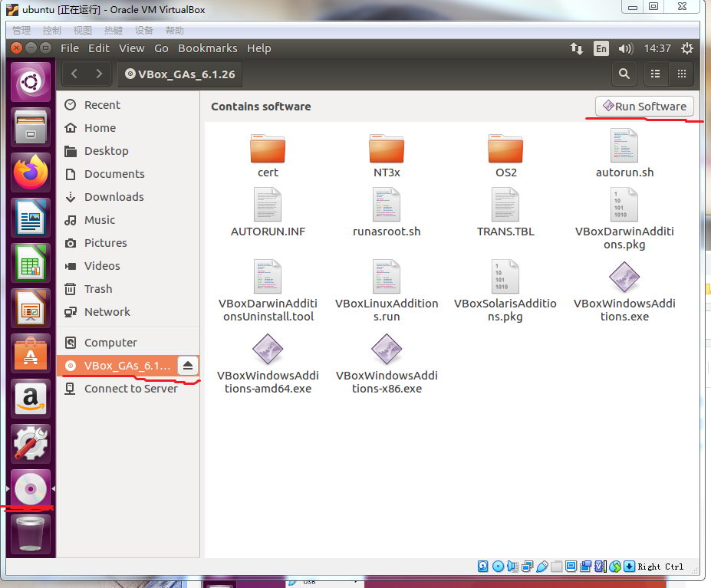Open Desktop in the sidebar
Viewport: 711px width, 588px height.
128,151
